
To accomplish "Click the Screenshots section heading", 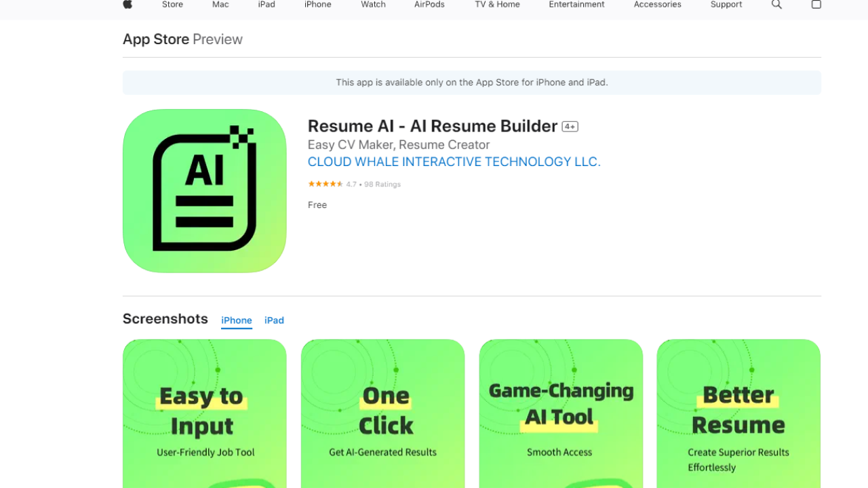I will click(x=165, y=319).
